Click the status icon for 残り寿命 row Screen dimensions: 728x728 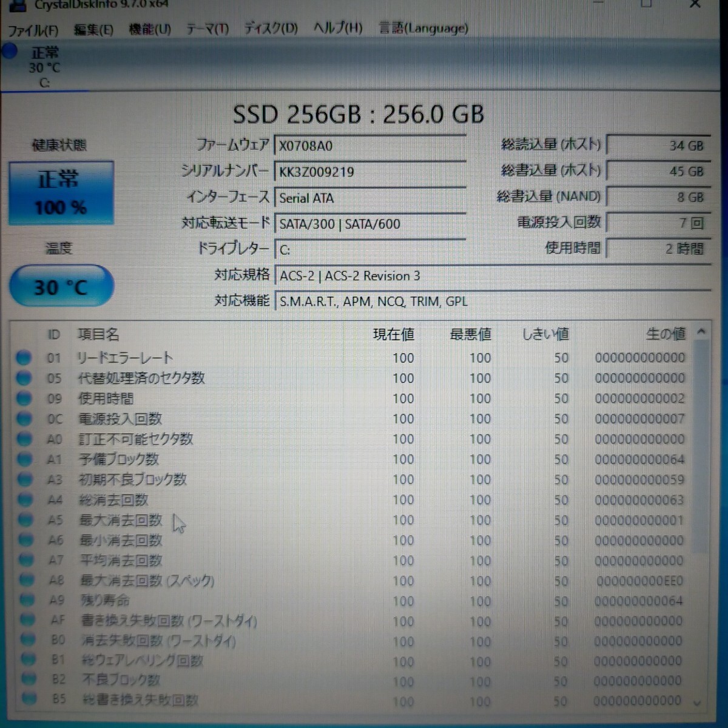pos(28,601)
